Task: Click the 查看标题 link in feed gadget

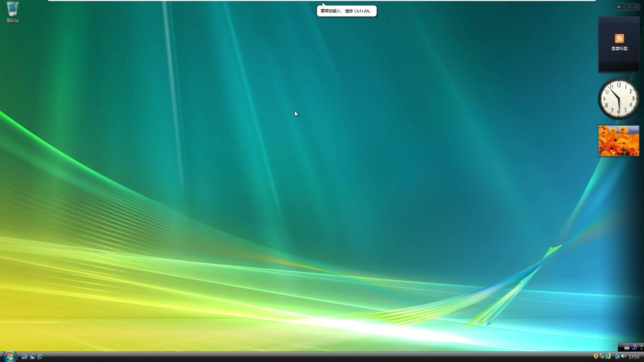Action: tap(619, 48)
